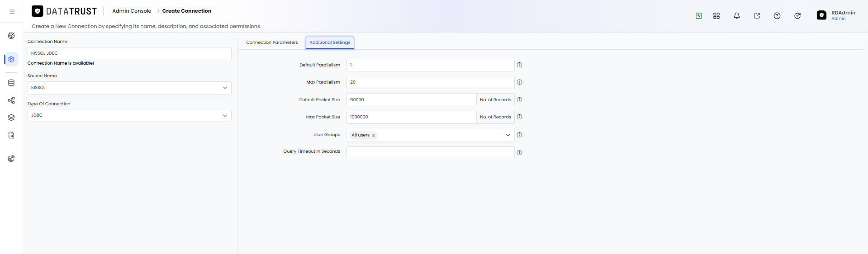
Task: Open the help question mark icon
Action: [x=777, y=16]
